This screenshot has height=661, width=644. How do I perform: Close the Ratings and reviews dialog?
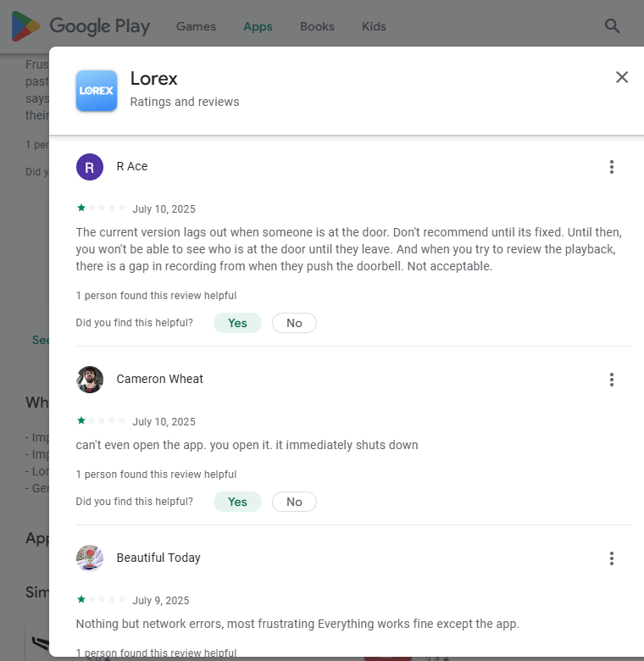click(622, 77)
